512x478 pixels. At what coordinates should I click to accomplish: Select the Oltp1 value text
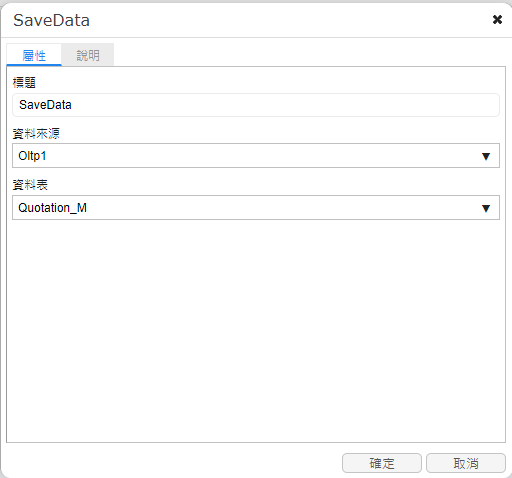tap(32, 156)
